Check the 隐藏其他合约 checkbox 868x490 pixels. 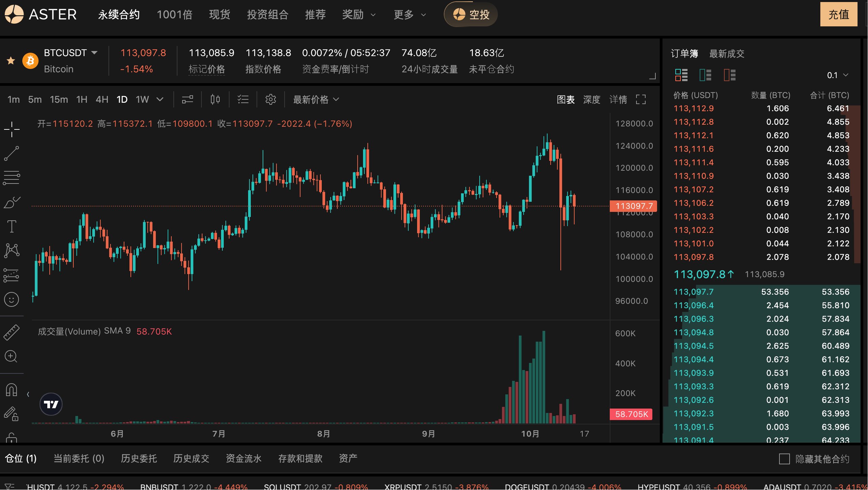click(x=784, y=459)
